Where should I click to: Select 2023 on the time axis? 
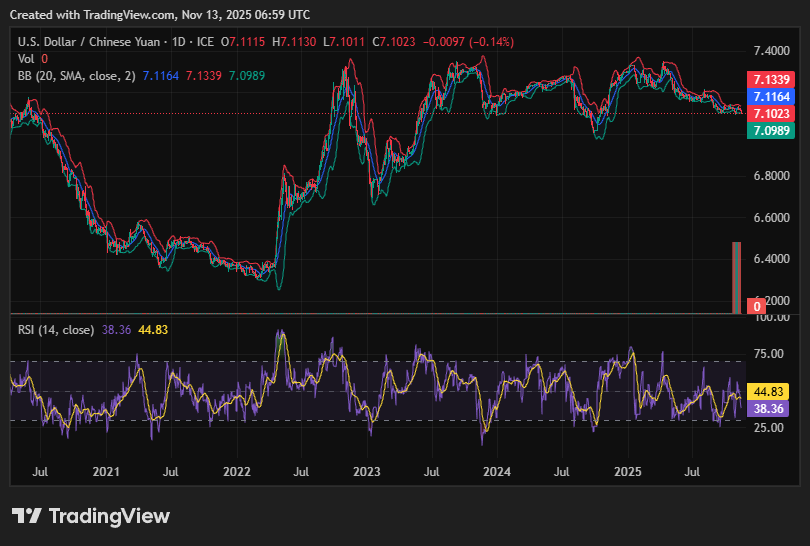tap(366, 470)
